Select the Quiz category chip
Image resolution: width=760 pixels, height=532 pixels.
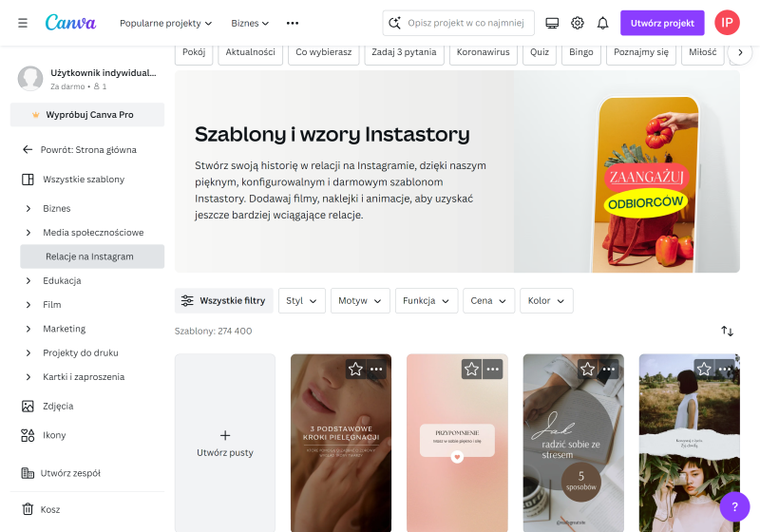click(540, 52)
